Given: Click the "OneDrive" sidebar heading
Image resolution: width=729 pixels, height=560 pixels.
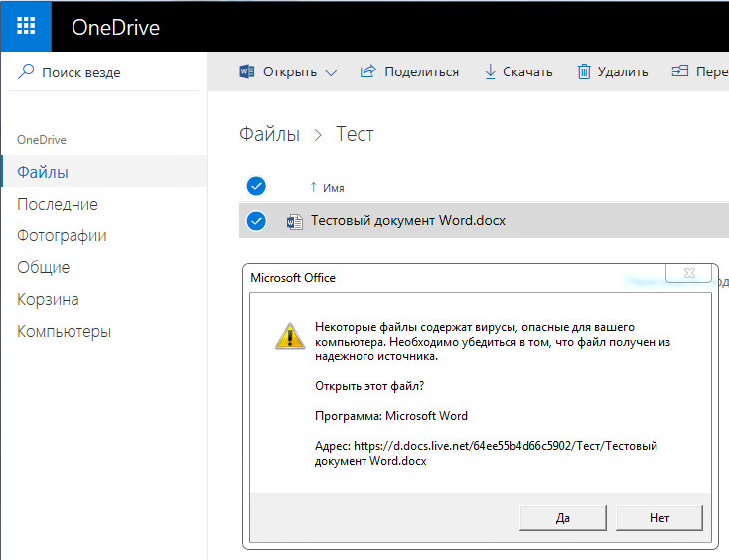Looking at the screenshot, I should 42,140.
